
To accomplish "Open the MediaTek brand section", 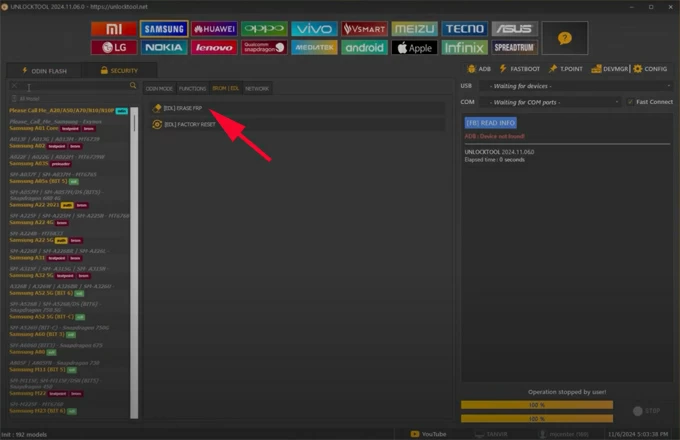I will coord(314,47).
